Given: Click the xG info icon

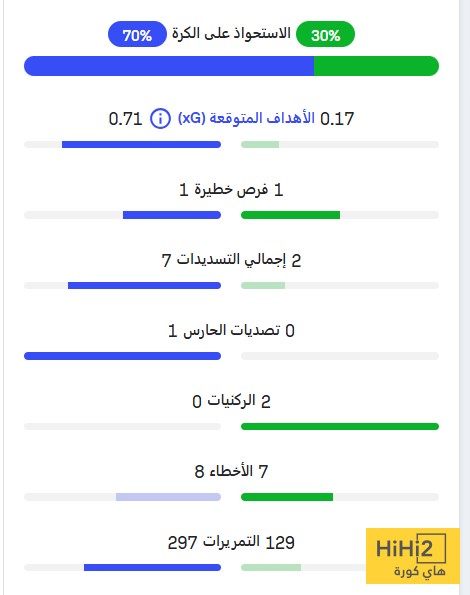Looking at the screenshot, I should (160, 119).
